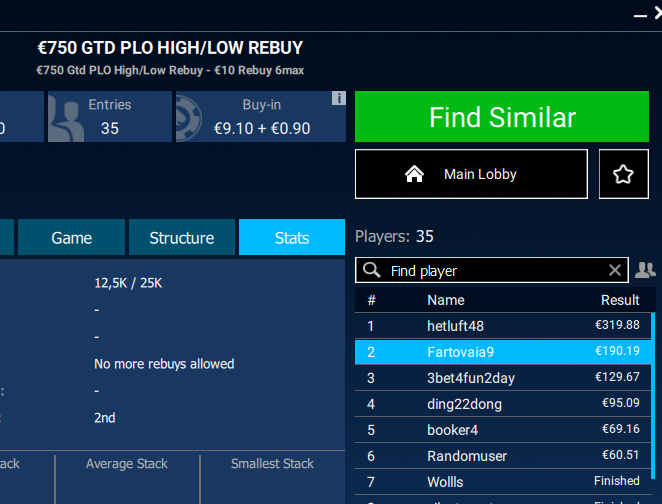Click the 12,5K / 25K blinds value
The height and width of the screenshot is (504, 662).
pos(128,283)
